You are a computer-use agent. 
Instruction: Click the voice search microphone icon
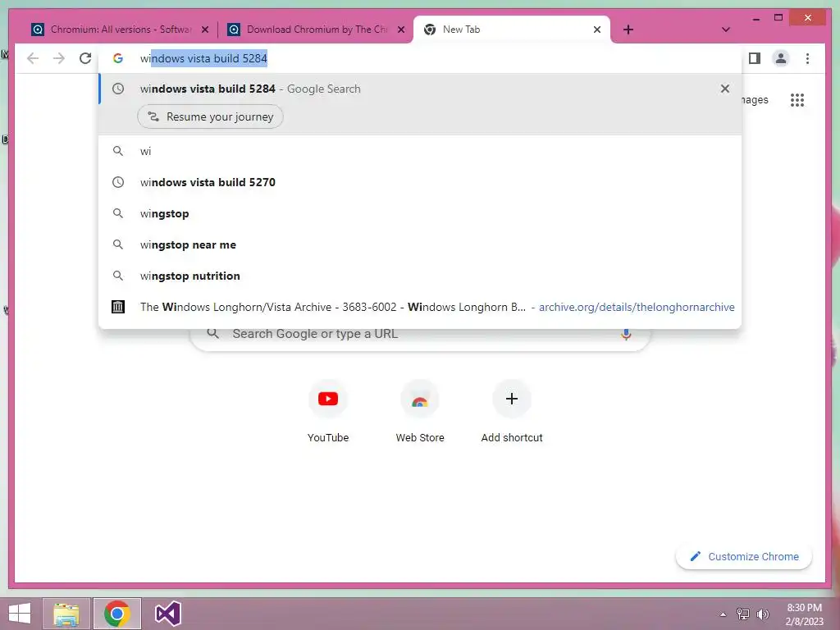coord(626,335)
